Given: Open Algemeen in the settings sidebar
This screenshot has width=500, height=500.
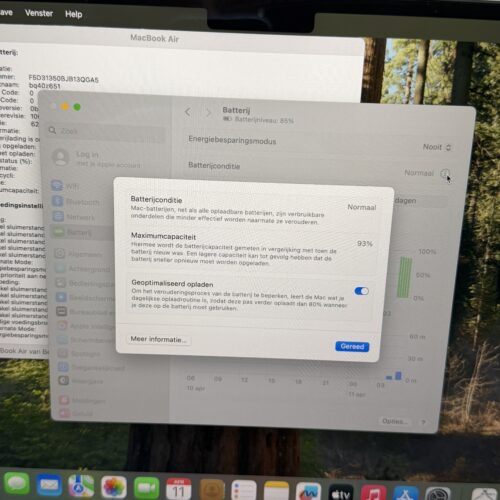Looking at the screenshot, I should pos(80,254).
